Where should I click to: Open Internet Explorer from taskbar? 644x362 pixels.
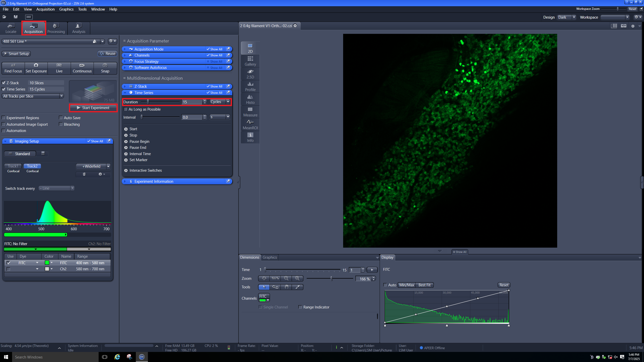tap(117, 357)
